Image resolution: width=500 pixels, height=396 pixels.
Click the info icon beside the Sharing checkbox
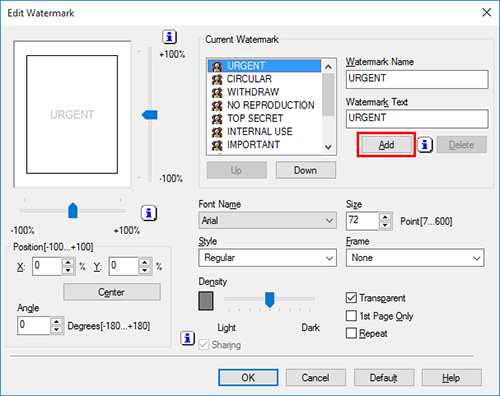point(188,338)
